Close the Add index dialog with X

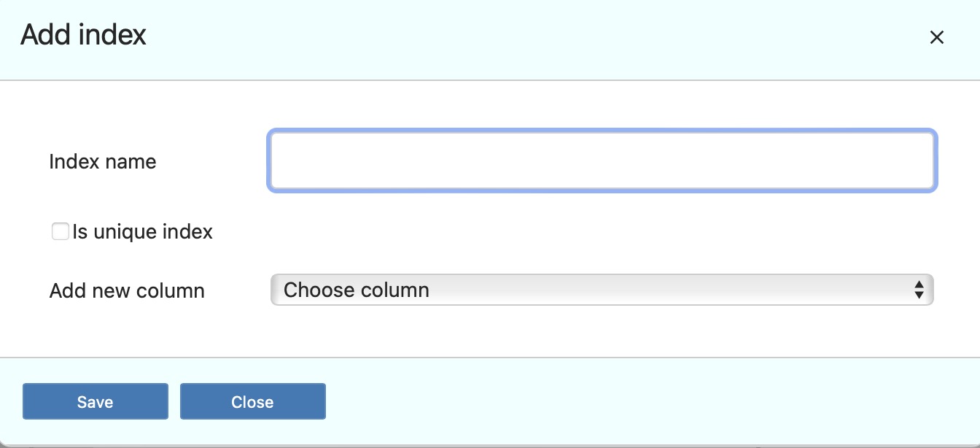(937, 38)
